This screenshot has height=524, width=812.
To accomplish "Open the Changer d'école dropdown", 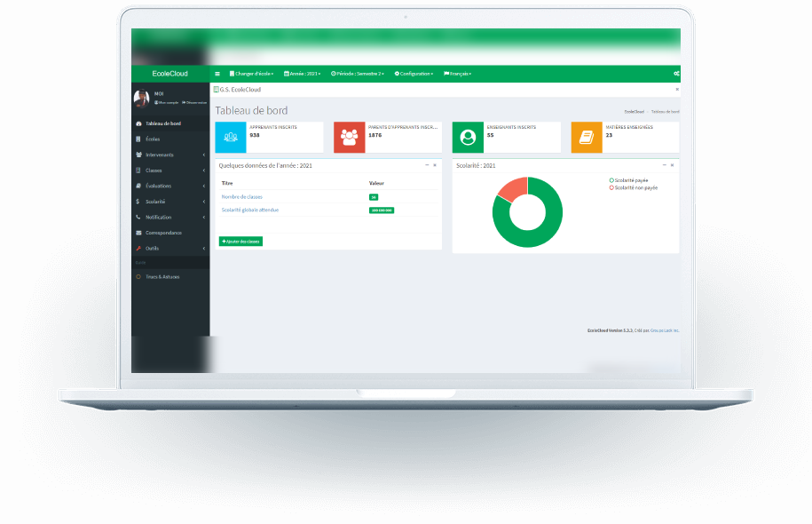I will pyautogui.click(x=251, y=74).
